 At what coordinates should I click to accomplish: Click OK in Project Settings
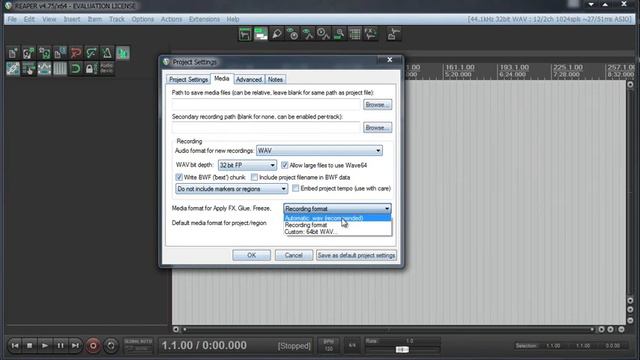click(x=251, y=255)
